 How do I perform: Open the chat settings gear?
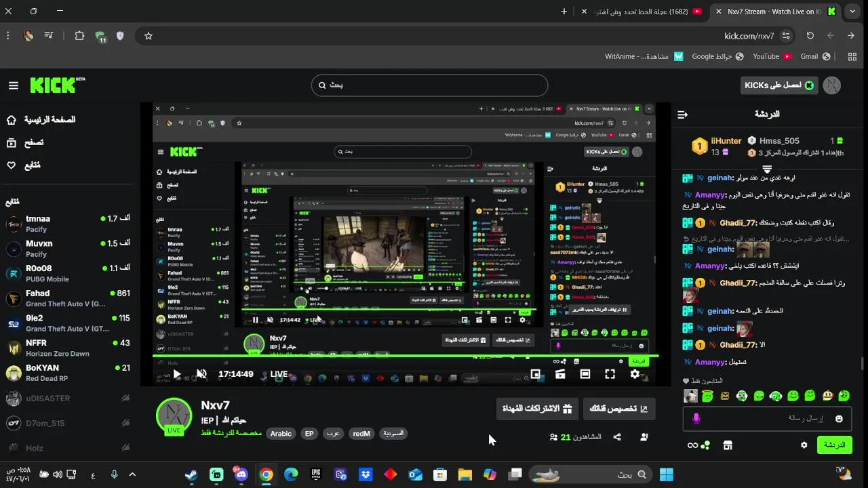(x=804, y=445)
